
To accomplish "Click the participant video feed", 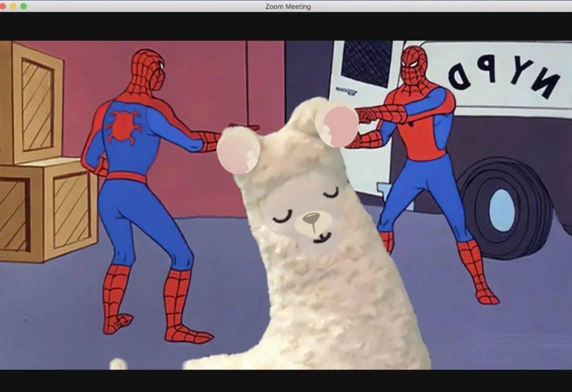I will coord(286,205).
